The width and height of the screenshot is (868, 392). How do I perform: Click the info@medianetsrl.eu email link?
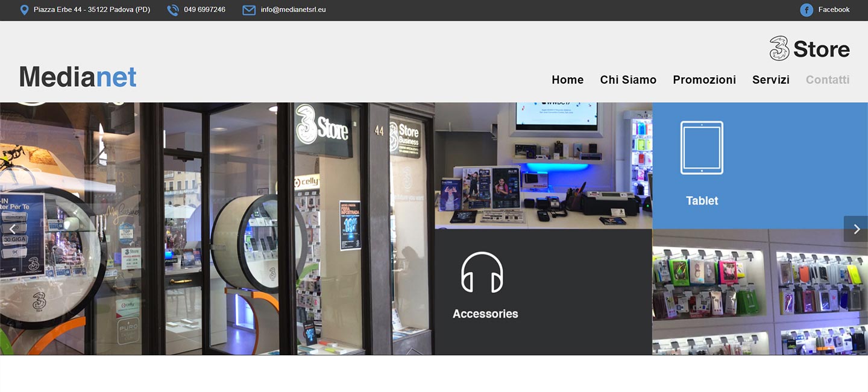pos(293,10)
